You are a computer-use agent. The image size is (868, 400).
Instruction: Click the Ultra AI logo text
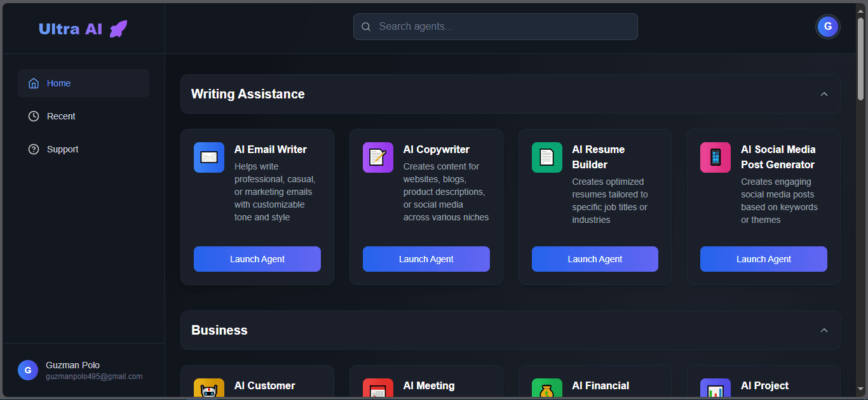click(71, 29)
